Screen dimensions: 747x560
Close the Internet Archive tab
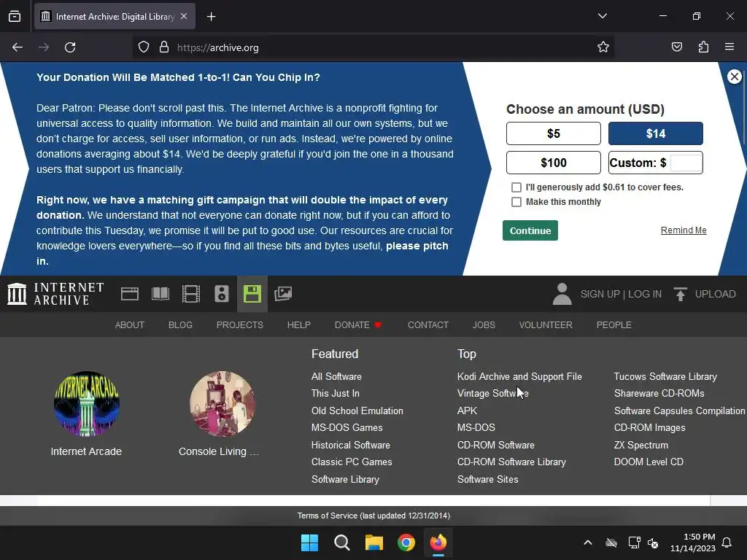click(x=184, y=16)
